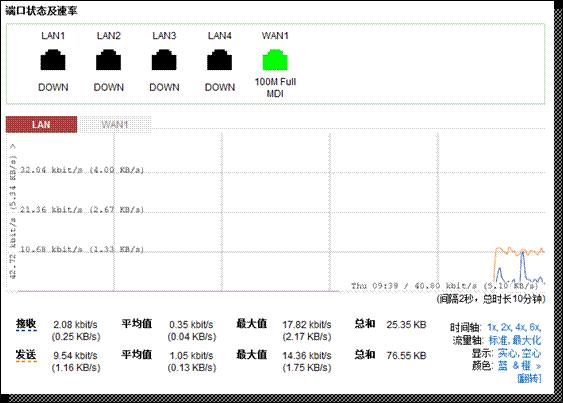563x403 pixels.
Task: Set time axis to 1x
Action: (492, 327)
